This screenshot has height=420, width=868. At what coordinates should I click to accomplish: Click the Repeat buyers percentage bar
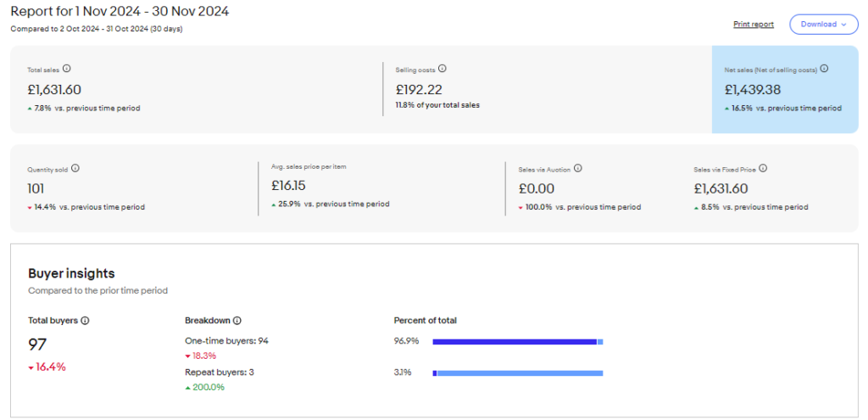(x=518, y=373)
